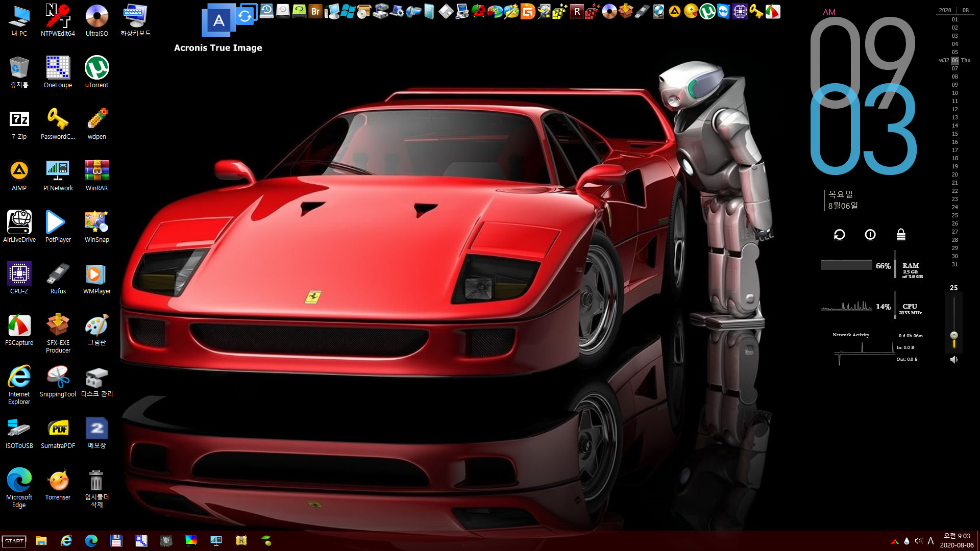Click the widget lock icon
The image size is (980, 551).
coord(901,234)
